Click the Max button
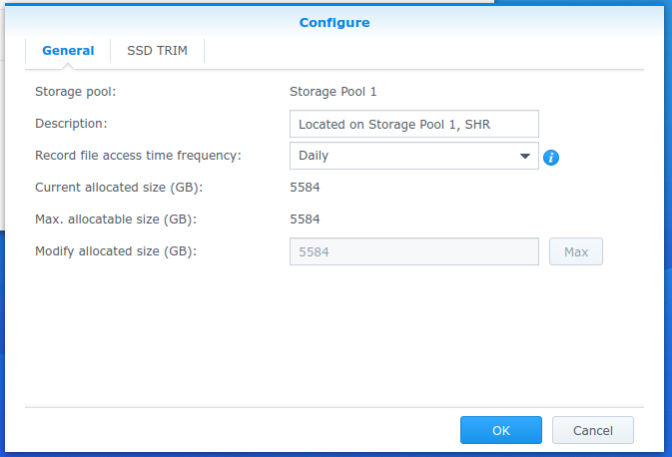This screenshot has height=457, width=672. point(576,252)
